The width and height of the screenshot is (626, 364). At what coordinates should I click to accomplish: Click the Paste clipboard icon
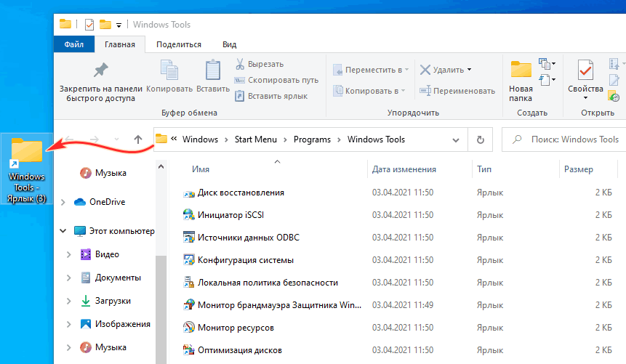coord(213,70)
